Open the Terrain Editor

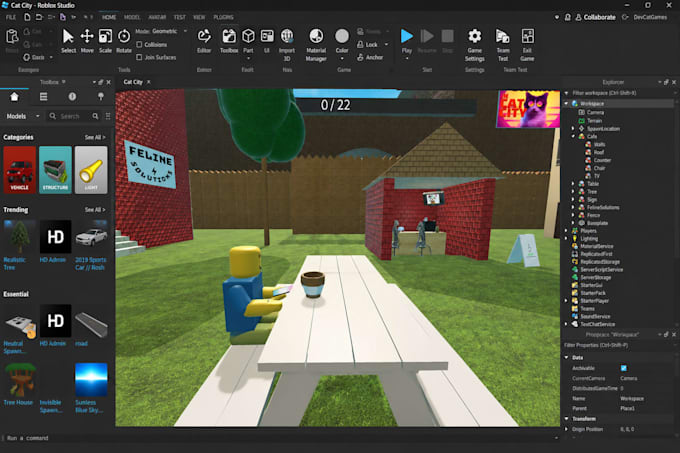coord(204,41)
